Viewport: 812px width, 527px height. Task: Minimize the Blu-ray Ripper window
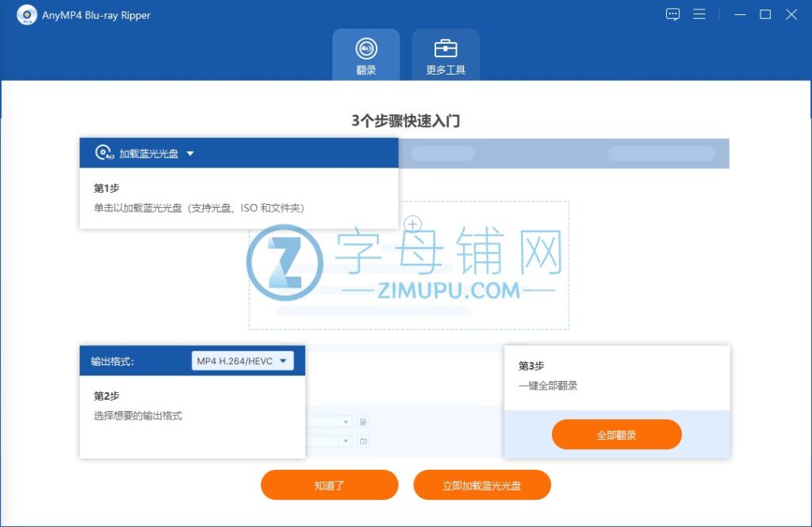(x=740, y=14)
